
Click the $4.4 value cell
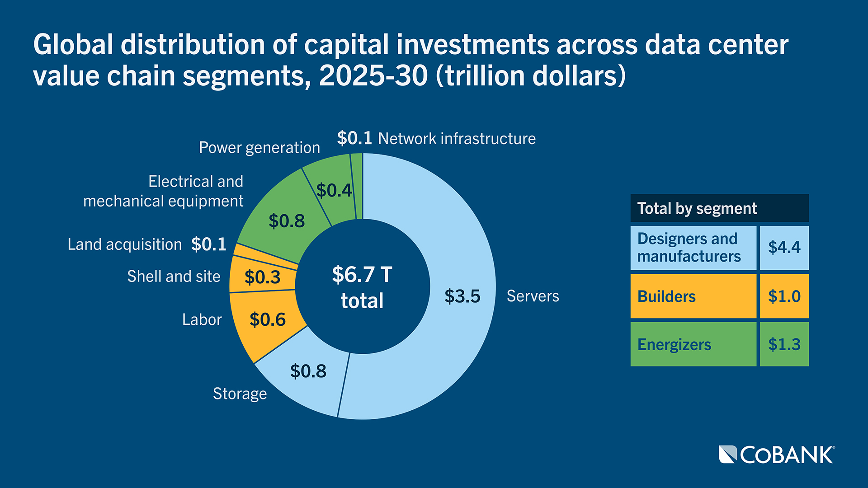784,248
